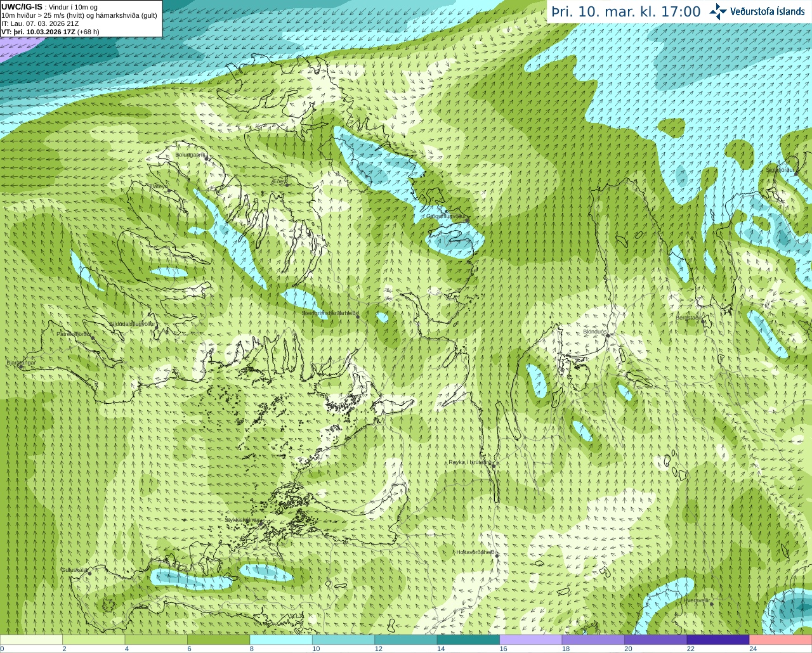Screen dimensions: 812x653
Task: Click the Siglufjörður station label
Action: pyautogui.click(x=780, y=170)
